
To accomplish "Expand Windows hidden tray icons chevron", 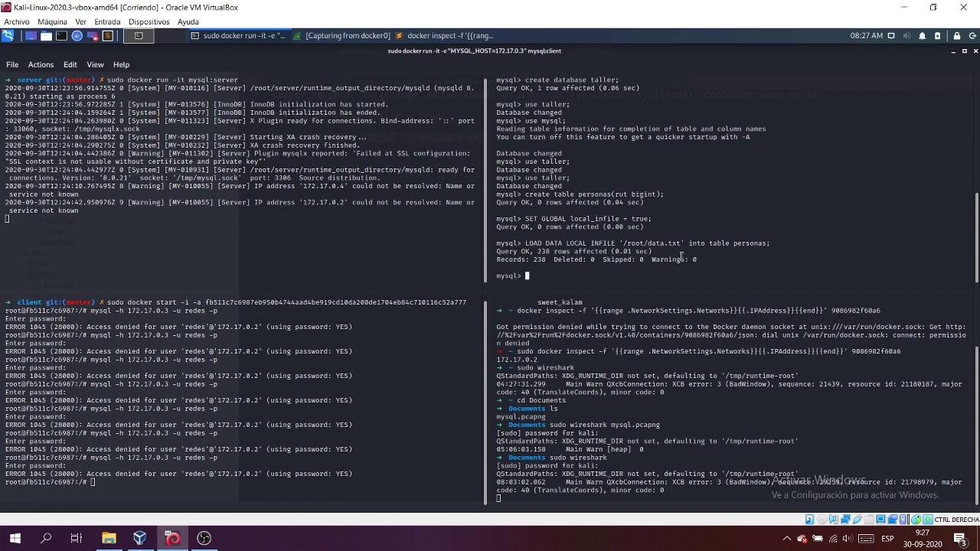I will (786, 538).
